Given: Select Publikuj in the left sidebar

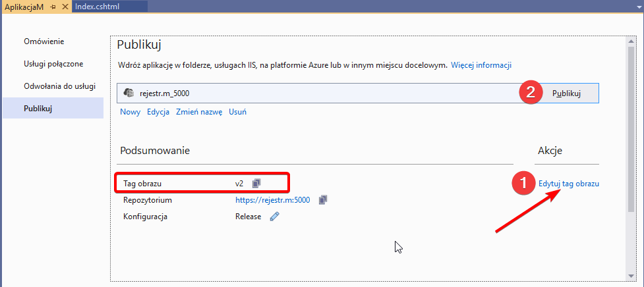Looking at the screenshot, I should coord(38,108).
